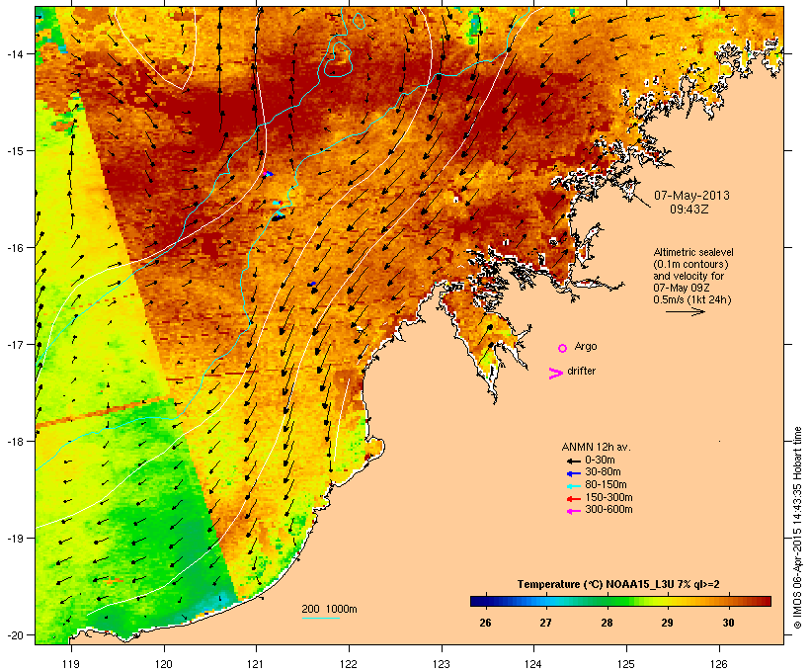810x672 pixels.
Task: Click the '0-30m' depth label
Action: [600, 461]
